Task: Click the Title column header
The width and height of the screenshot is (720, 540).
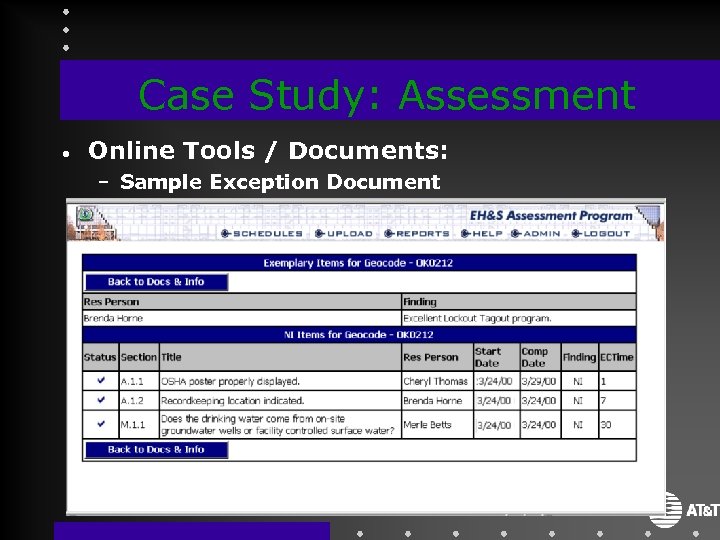Action: coord(280,357)
